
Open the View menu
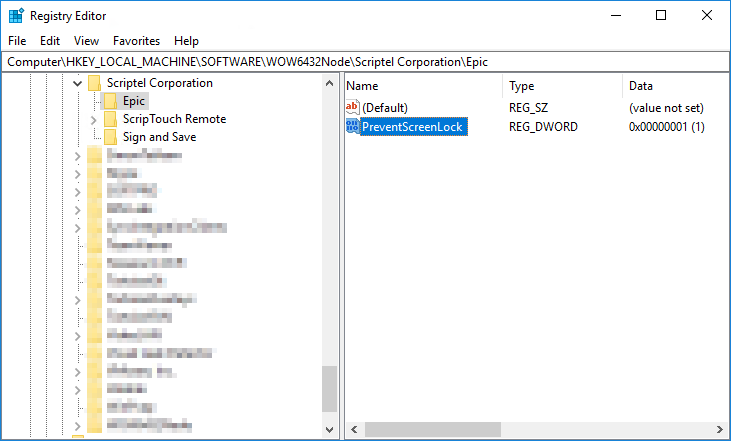(x=86, y=41)
